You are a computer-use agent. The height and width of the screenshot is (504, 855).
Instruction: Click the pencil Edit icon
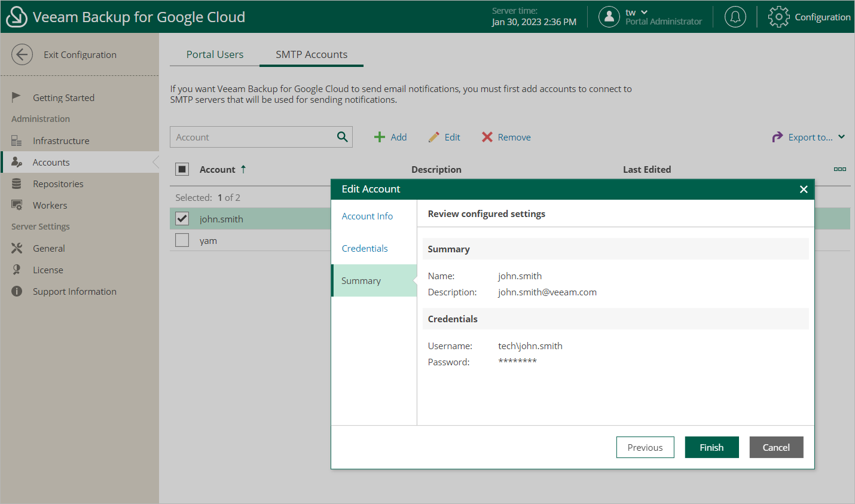point(434,137)
